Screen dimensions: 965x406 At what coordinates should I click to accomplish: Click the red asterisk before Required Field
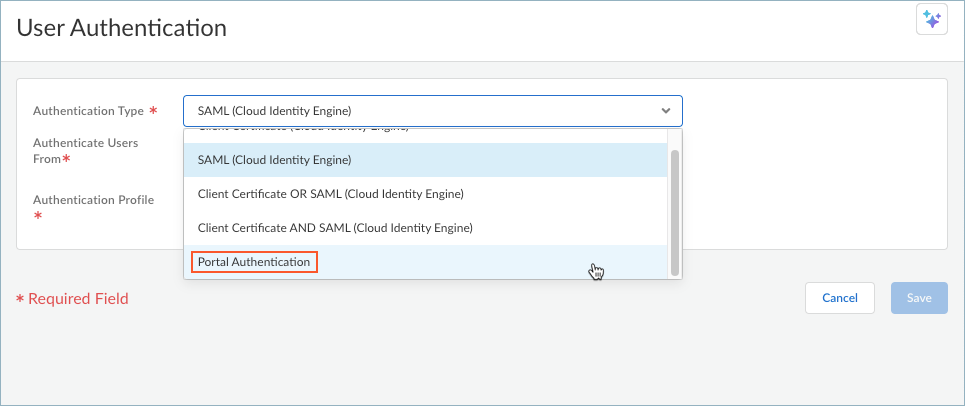(20, 299)
